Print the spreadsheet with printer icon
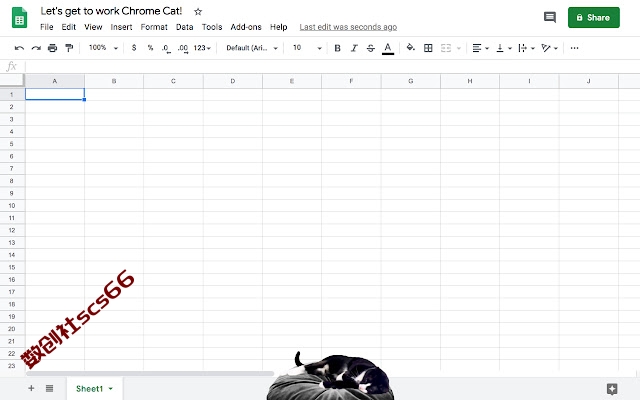 click(52, 48)
